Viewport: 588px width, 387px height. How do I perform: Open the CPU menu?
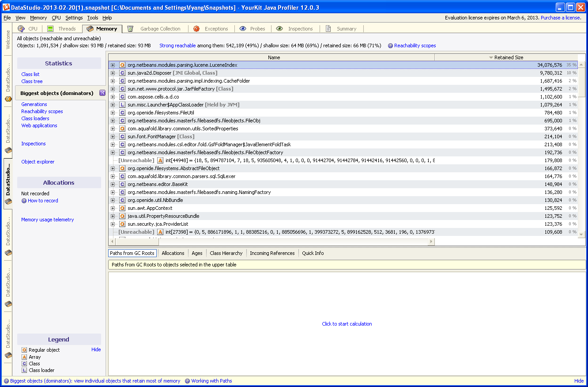click(56, 18)
